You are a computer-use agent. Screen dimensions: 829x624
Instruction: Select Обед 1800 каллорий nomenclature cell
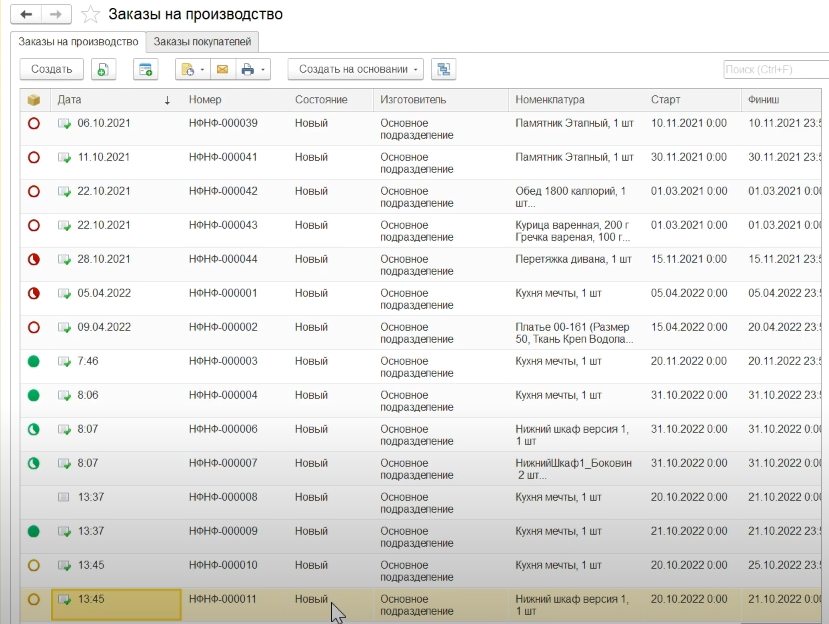click(x=570, y=197)
